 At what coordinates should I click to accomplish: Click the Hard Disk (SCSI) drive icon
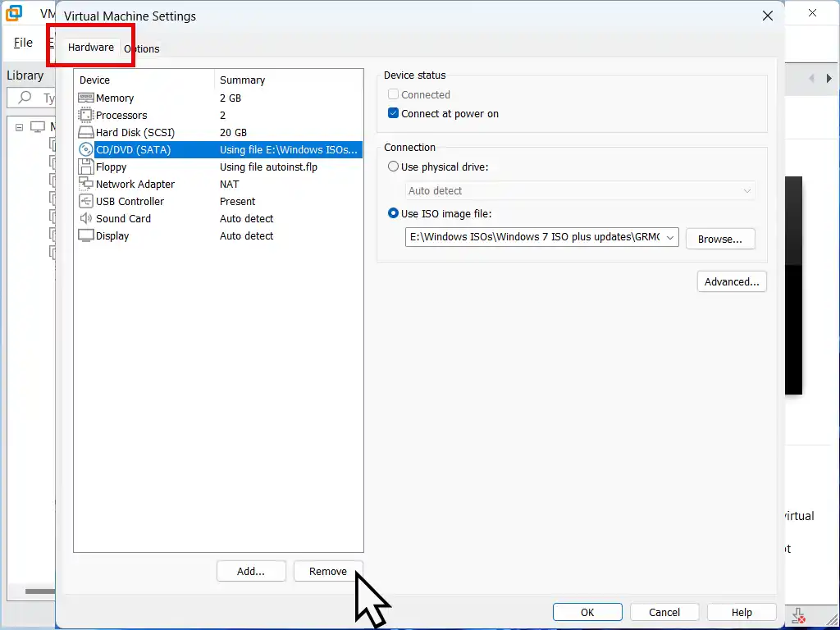coord(85,132)
